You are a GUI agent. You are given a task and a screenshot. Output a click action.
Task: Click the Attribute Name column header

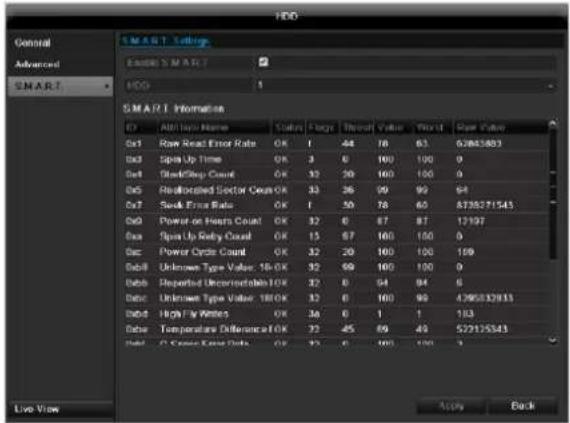click(x=214, y=128)
